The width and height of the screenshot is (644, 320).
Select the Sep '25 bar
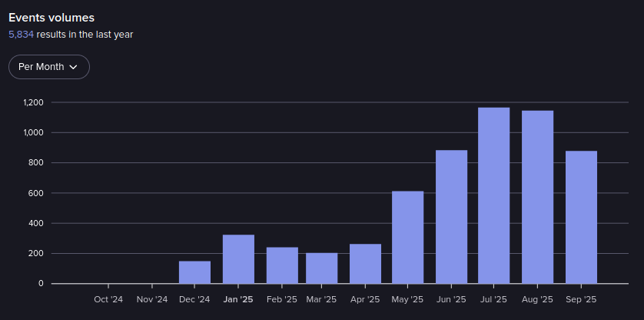point(581,217)
